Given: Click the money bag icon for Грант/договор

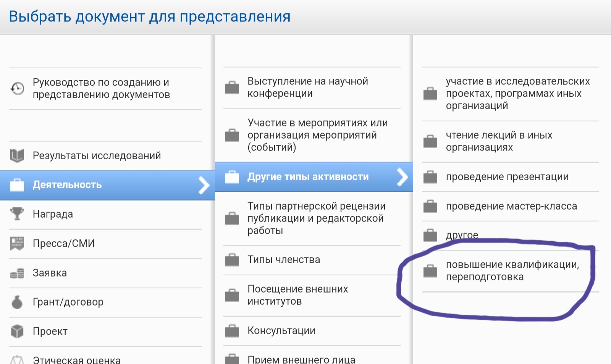Looking at the screenshot, I should (17, 302).
